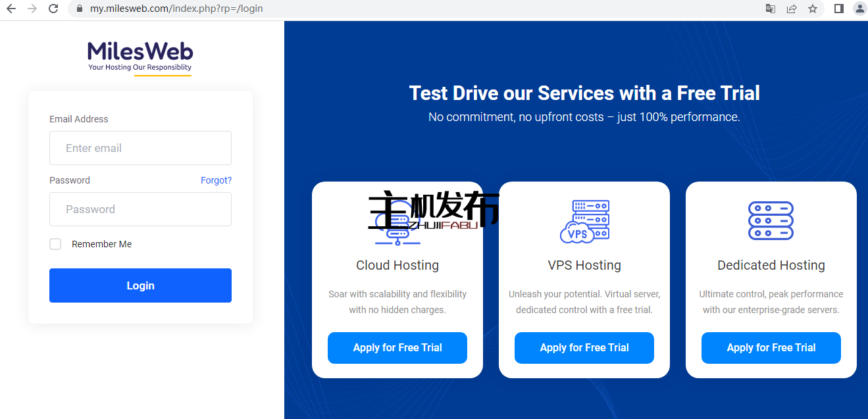Click the translate page icon
The width and height of the screenshot is (868, 419).
(770, 9)
